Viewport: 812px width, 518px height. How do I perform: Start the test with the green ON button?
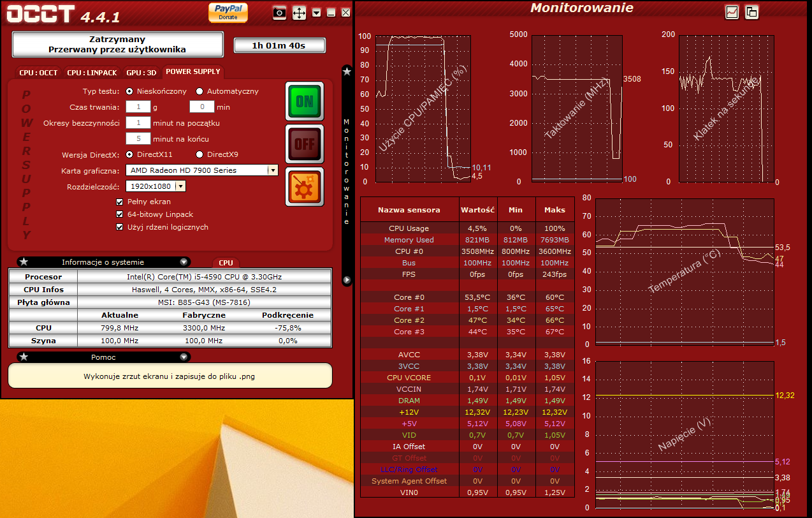[x=305, y=101]
